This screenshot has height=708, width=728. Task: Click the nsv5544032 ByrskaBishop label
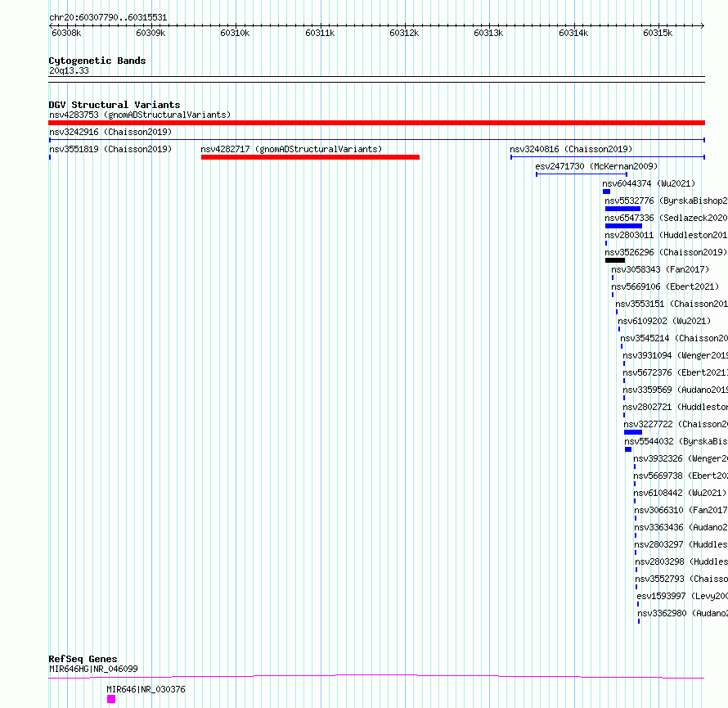[x=676, y=441]
